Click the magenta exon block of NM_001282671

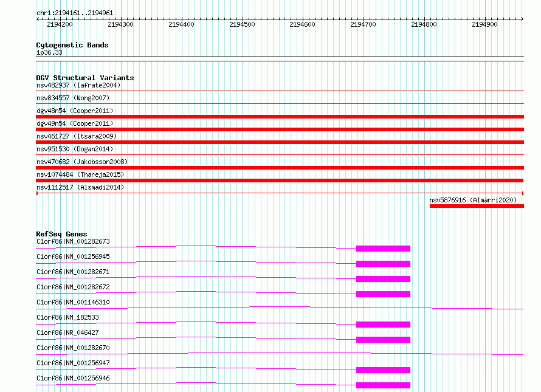(x=384, y=279)
